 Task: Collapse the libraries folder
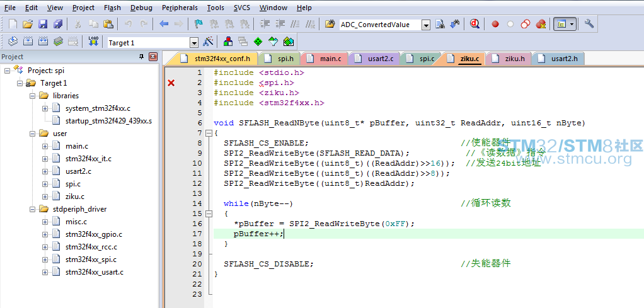pos(32,96)
